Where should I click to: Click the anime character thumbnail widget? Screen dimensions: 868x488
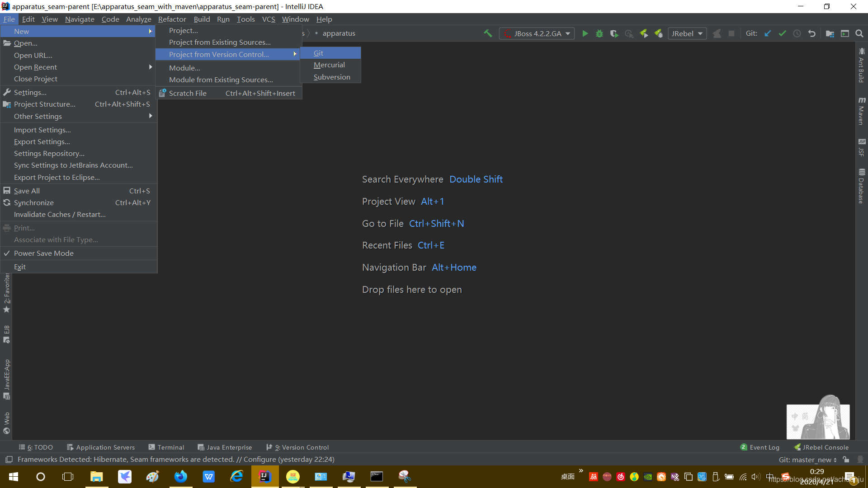coord(818,418)
